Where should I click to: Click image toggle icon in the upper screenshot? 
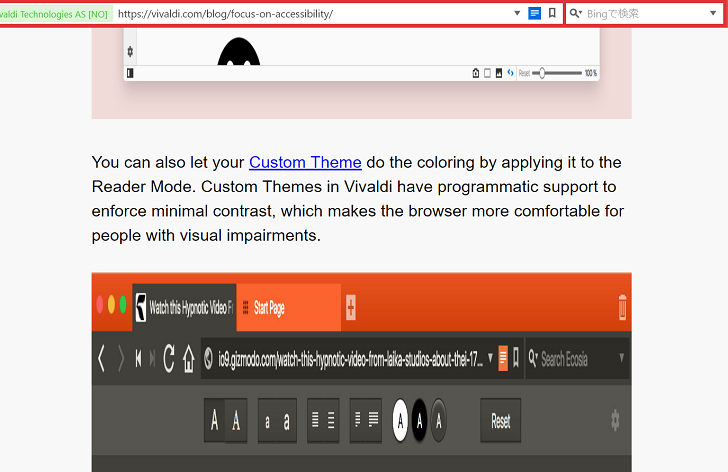499,73
